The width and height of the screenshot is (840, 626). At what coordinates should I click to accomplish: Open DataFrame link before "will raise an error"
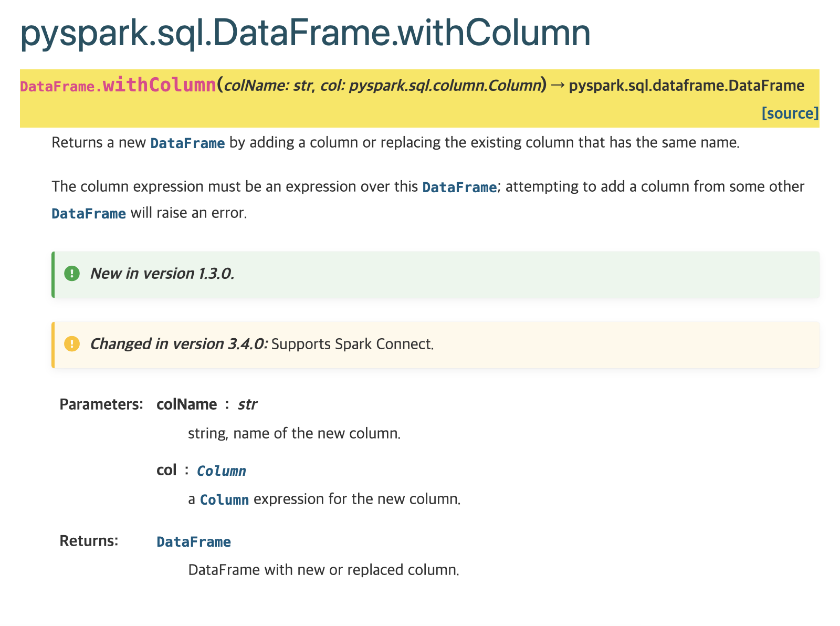click(89, 214)
